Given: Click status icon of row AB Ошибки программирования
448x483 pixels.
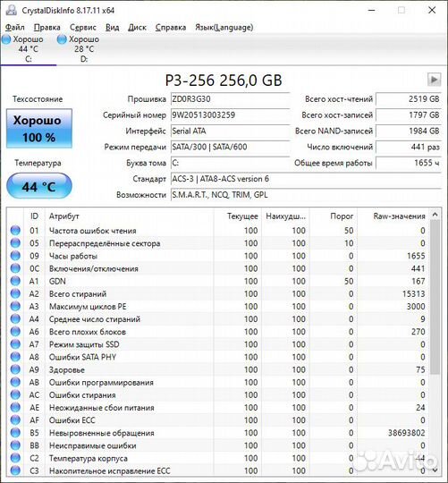Looking at the screenshot, I should point(15,382).
